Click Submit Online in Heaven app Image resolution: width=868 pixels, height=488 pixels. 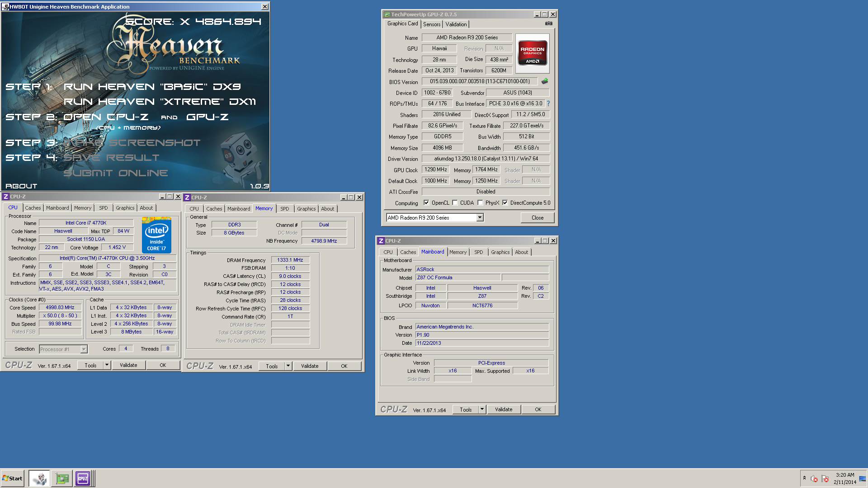116,173
